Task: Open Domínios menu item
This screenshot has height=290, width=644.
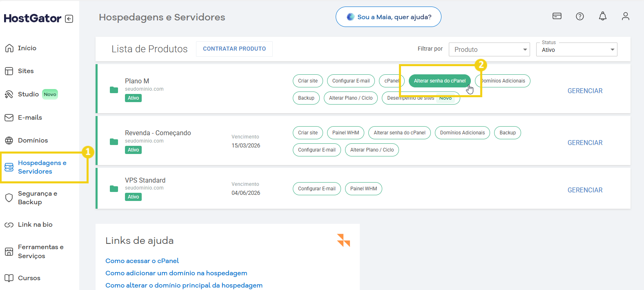Action: pos(33,141)
